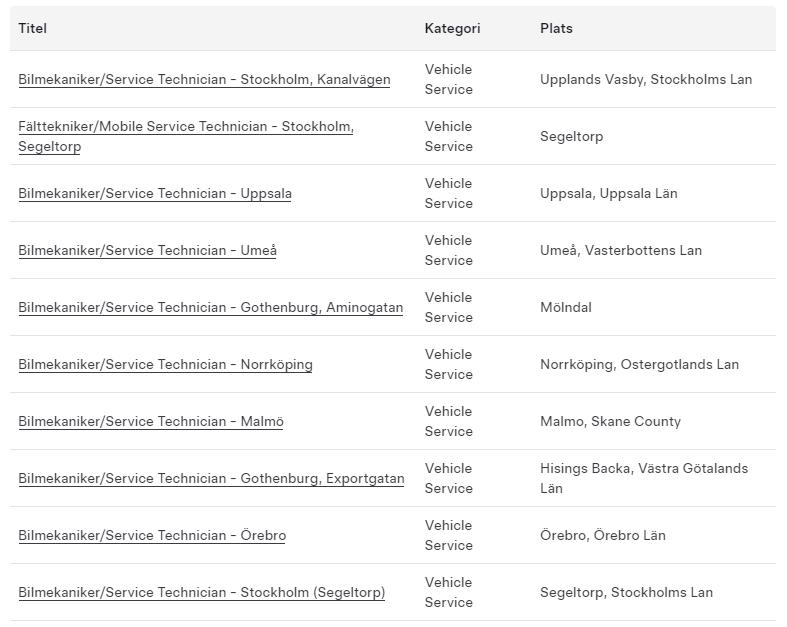Viewport: 787px width, 627px height.
Task: Open the Bilmekaniker/Service Technician - Umeå listing
Action: pyautogui.click(x=147, y=251)
